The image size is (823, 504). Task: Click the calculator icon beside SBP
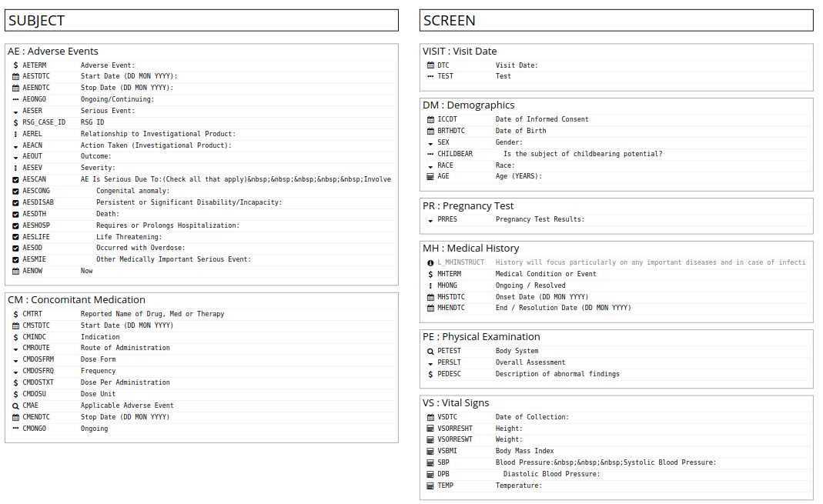point(430,462)
